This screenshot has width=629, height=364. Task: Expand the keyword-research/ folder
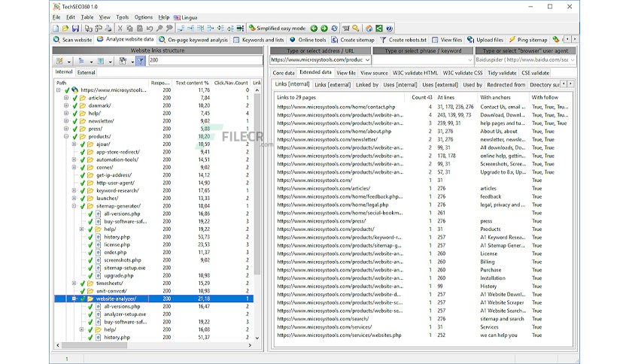coord(74,190)
